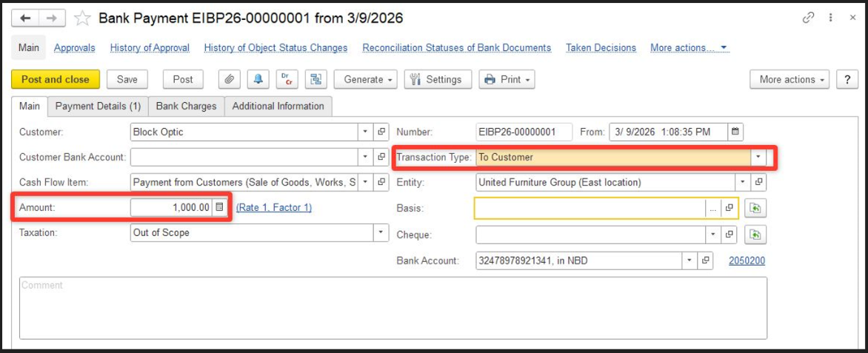The image size is (868, 353).
Task: Open the Dr/Cr accounting entries icon
Action: point(286,80)
